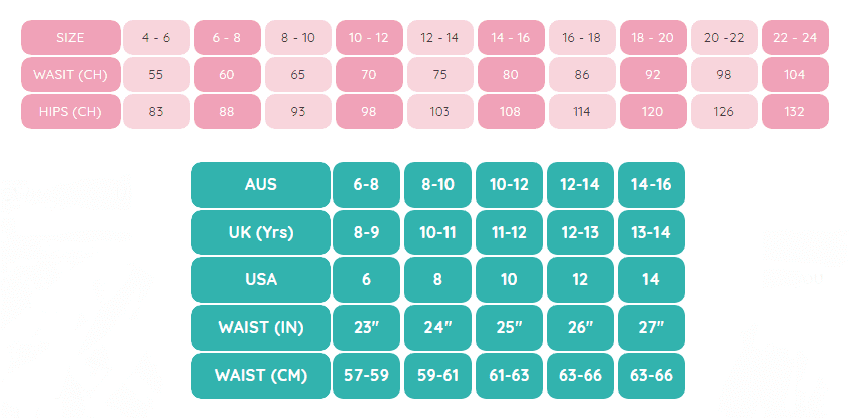Screen dimensions: 850x418
Task: Click the 10 - 12 pink size cell
Action: coord(369,38)
